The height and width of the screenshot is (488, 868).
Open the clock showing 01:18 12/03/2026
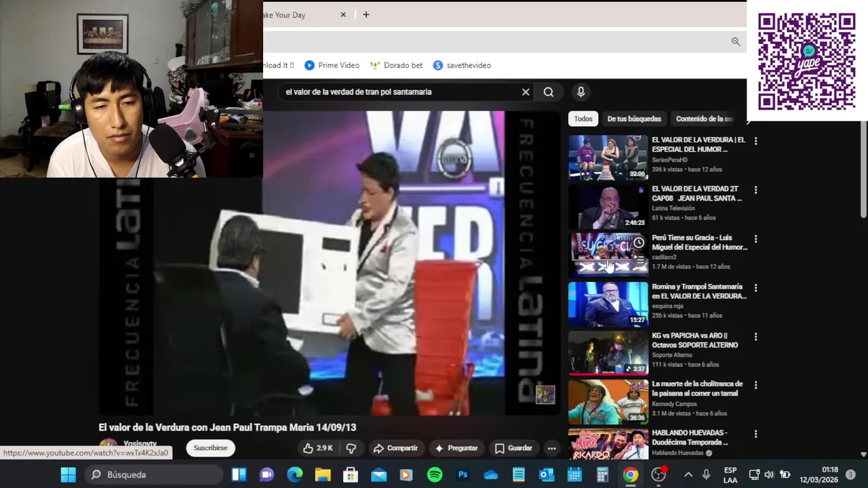tap(819, 474)
